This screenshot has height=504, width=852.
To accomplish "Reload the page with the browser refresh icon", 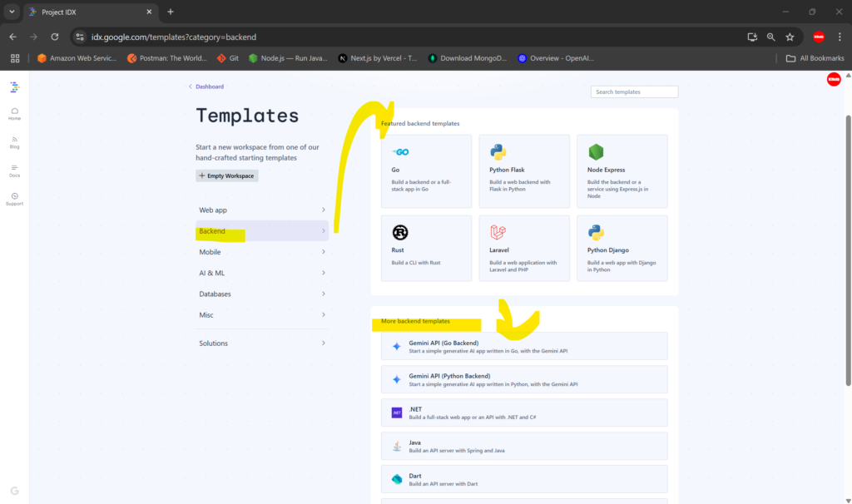I will [x=55, y=37].
